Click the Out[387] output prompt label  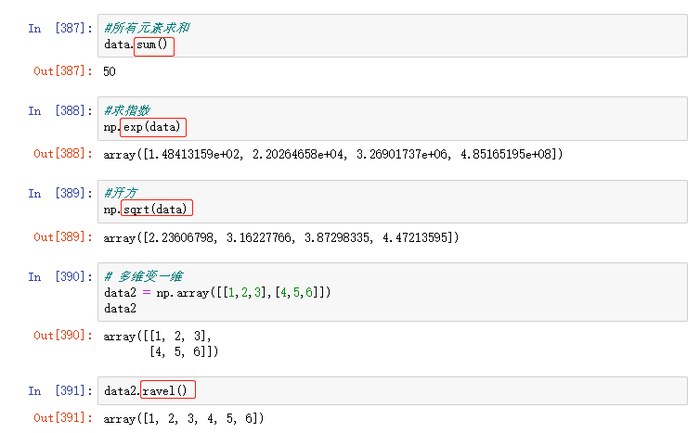click(x=62, y=72)
